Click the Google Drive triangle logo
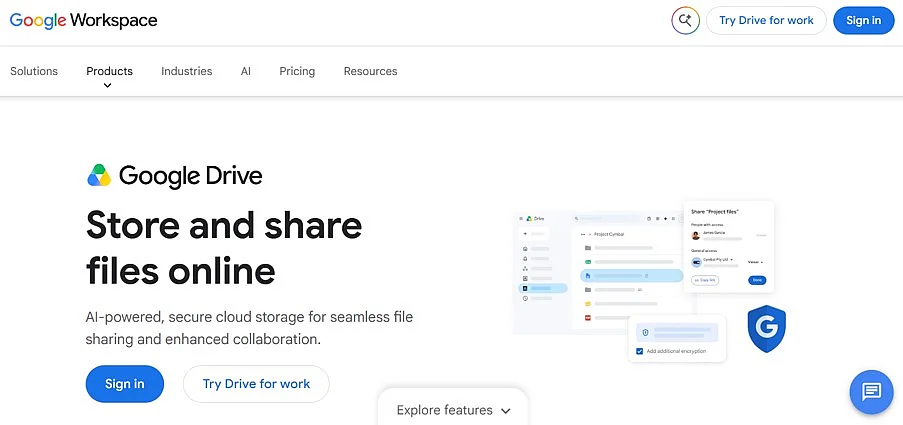The width and height of the screenshot is (903, 425). click(99, 175)
